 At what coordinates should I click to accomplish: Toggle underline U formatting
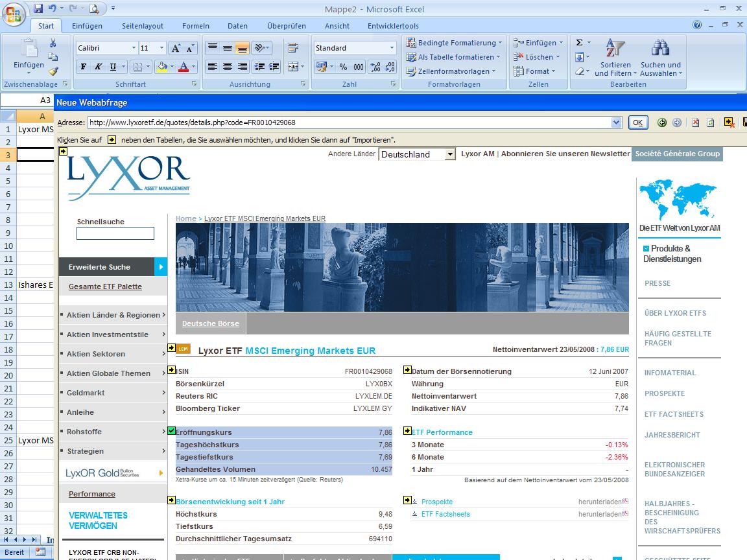point(113,67)
